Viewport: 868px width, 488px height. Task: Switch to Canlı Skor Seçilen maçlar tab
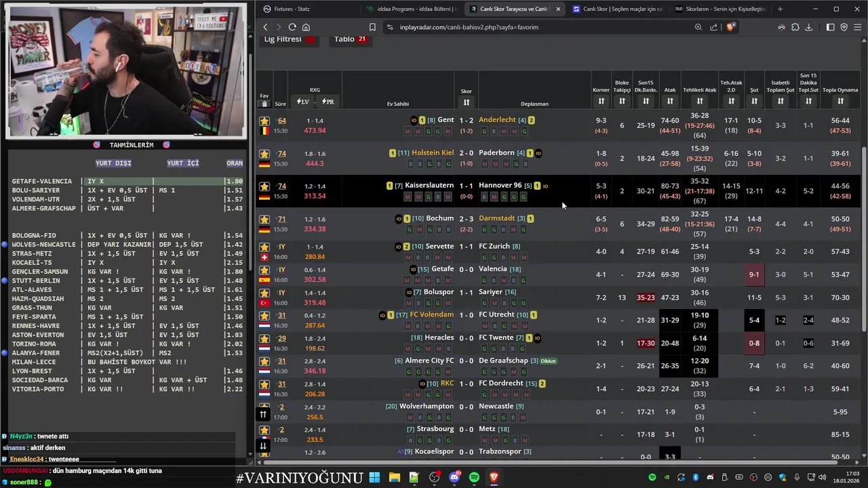click(617, 9)
